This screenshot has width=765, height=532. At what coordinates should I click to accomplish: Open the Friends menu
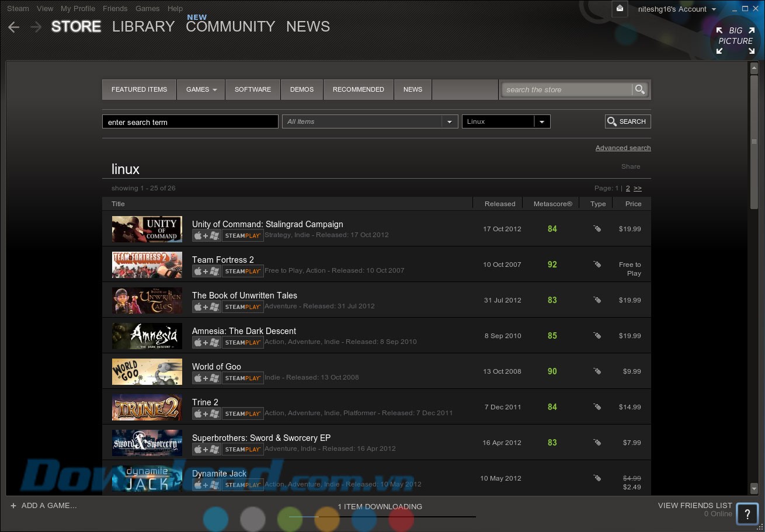114,9
